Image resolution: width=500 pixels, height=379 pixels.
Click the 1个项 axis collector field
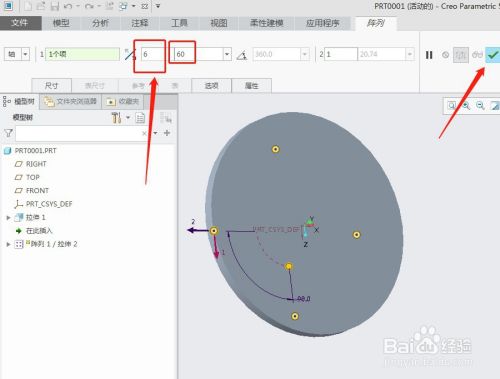click(82, 54)
